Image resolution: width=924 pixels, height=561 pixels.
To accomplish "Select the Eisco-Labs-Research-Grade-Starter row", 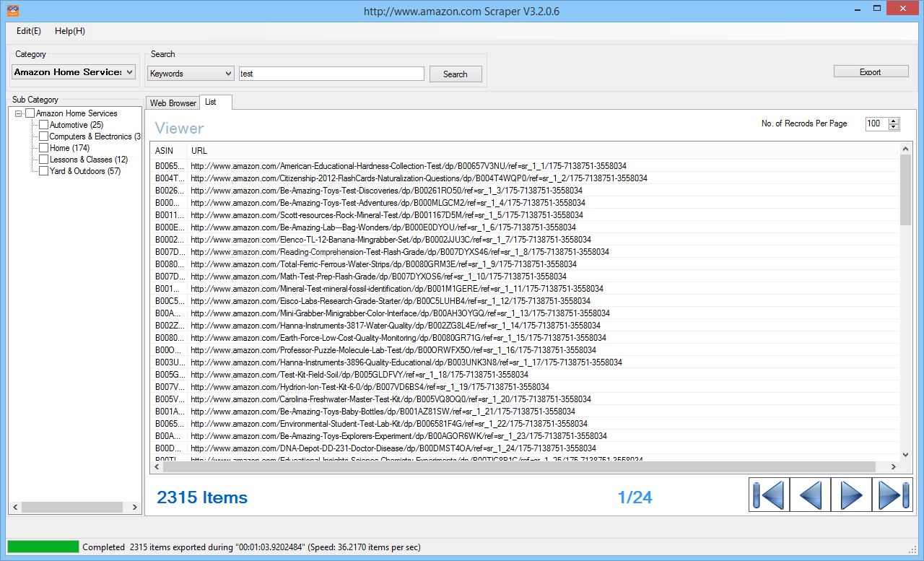I will pyautogui.click(x=526, y=301).
